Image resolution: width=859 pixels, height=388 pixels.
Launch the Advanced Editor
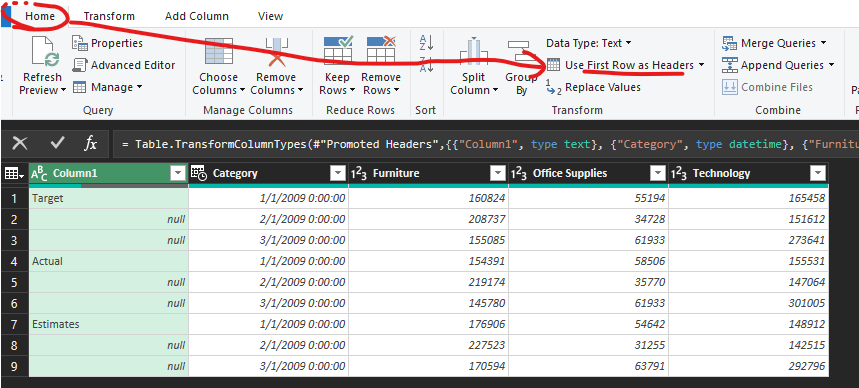pyautogui.click(x=124, y=65)
